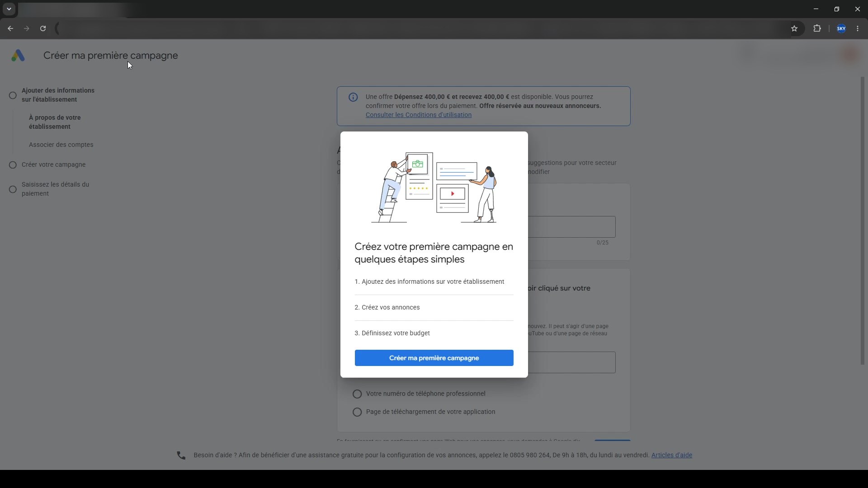868x488 pixels.
Task: Click Créer ma première campagne blue button
Action: click(x=434, y=358)
